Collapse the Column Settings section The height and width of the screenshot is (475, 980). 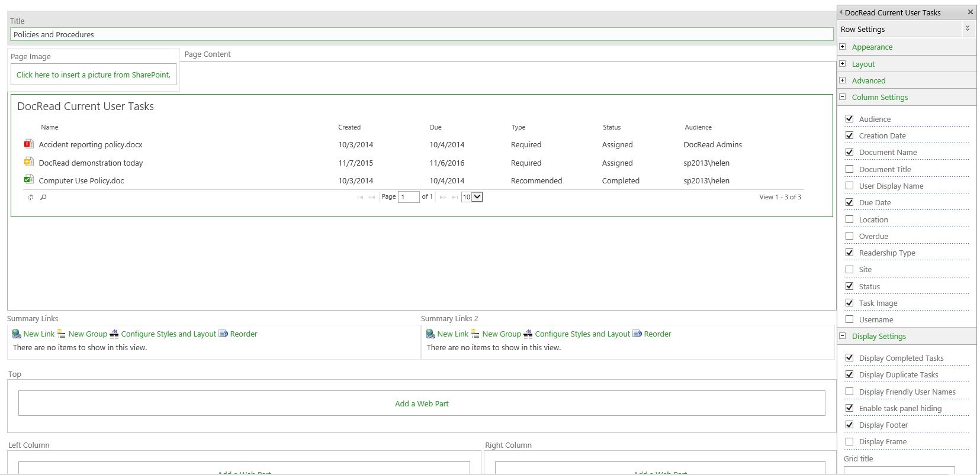coord(843,97)
